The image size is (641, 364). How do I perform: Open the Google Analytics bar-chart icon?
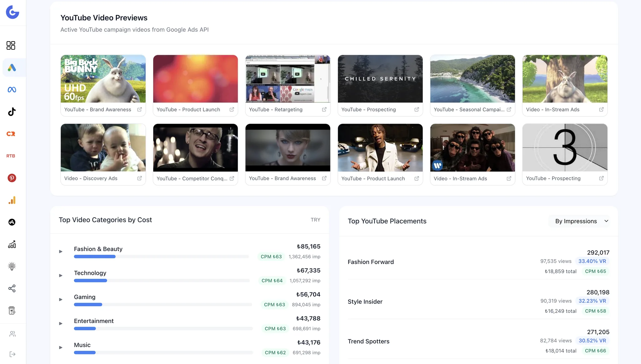[x=12, y=200]
